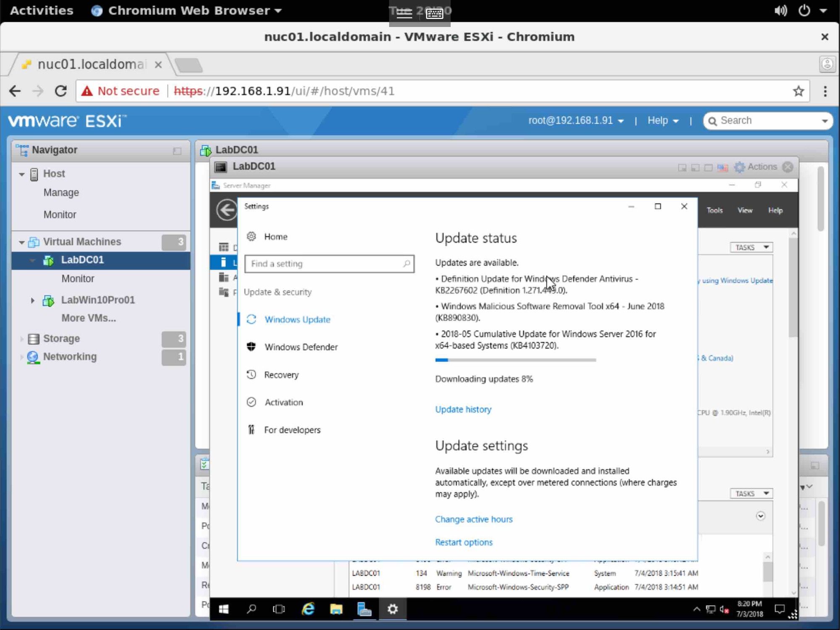
Task: Expand the LabWin10Pro01 tree node
Action: coord(32,300)
